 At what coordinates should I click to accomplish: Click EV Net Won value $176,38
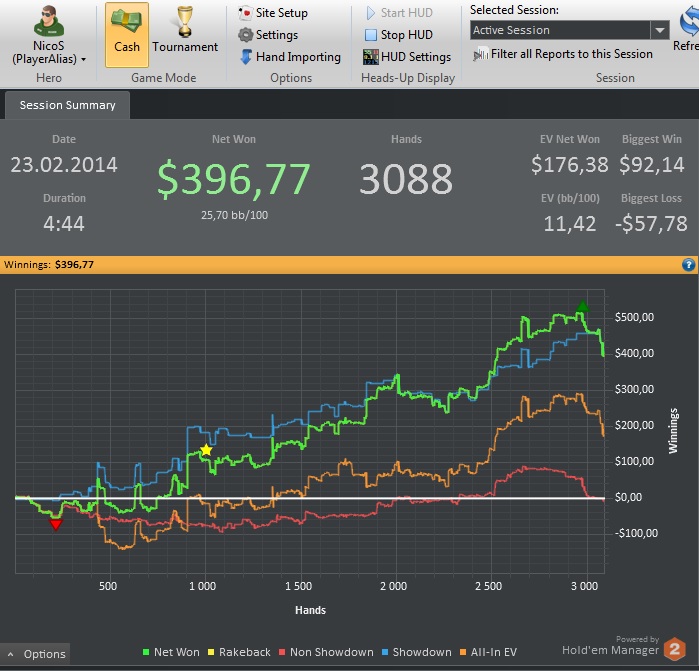coord(570,165)
